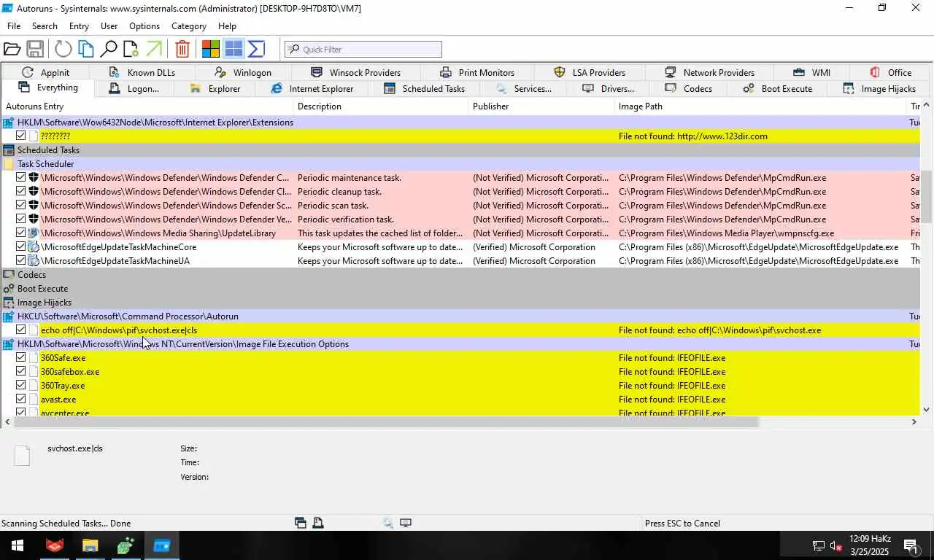The image size is (934, 560).
Task: Switch to the Winlogon tab
Action: pyautogui.click(x=242, y=72)
